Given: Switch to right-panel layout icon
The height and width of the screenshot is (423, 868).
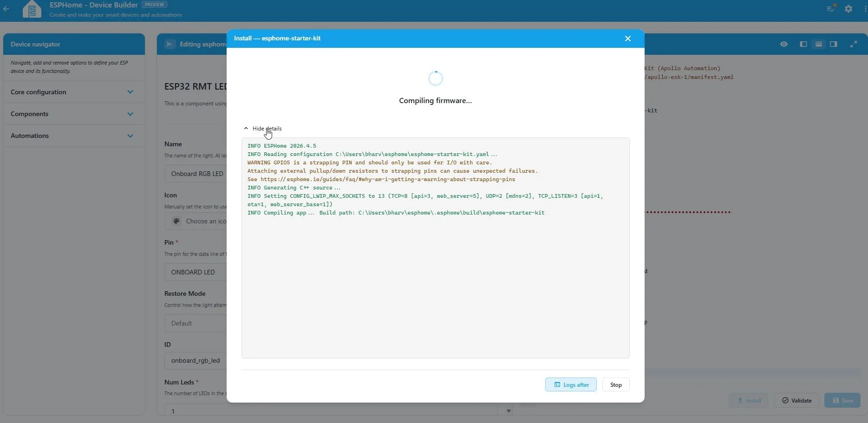Looking at the screenshot, I should (x=834, y=44).
